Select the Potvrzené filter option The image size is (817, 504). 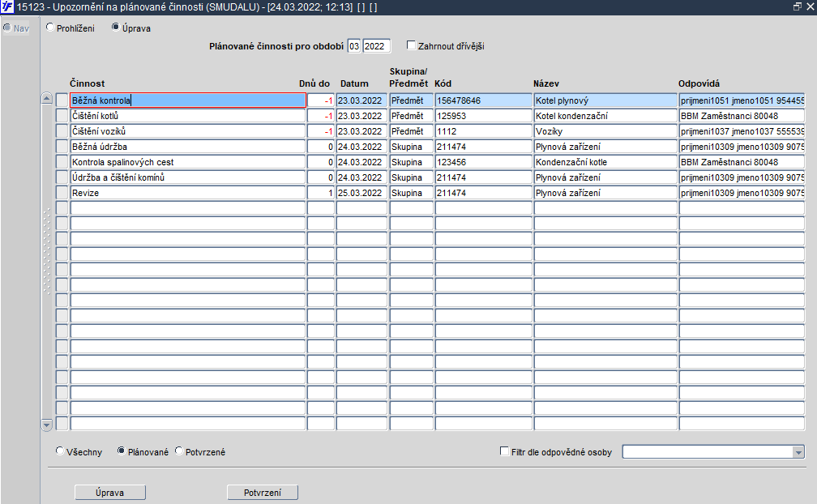pos(179,451)
